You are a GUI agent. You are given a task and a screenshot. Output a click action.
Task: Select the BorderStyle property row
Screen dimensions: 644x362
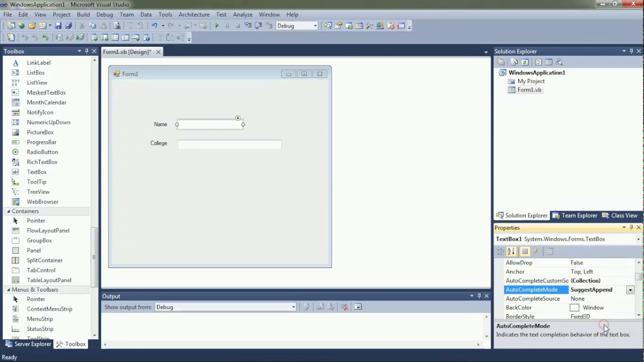[570, 317]
